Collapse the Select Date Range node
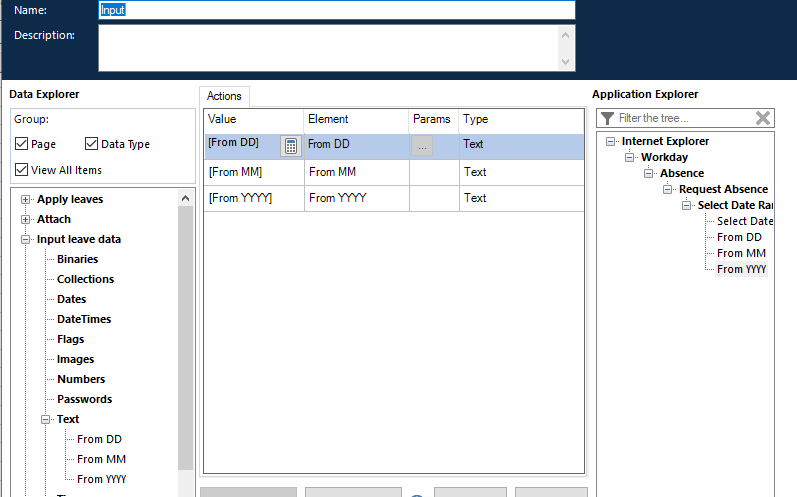797x497 pixels. click(x=686, y=205)
